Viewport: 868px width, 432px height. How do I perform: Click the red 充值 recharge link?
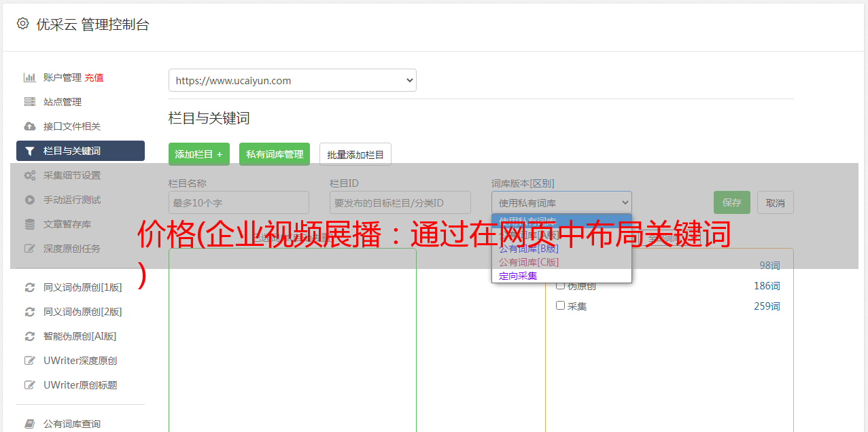(x=94, y=77)
